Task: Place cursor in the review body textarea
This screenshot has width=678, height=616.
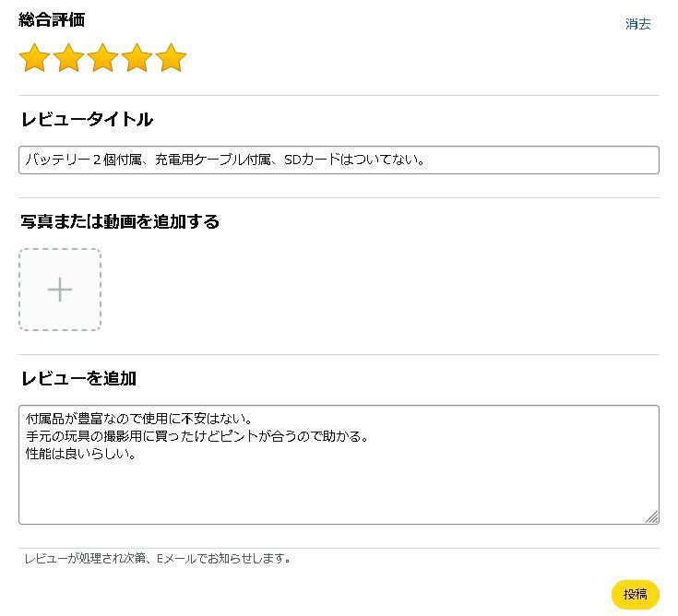Action: click(x=339, y=465)
